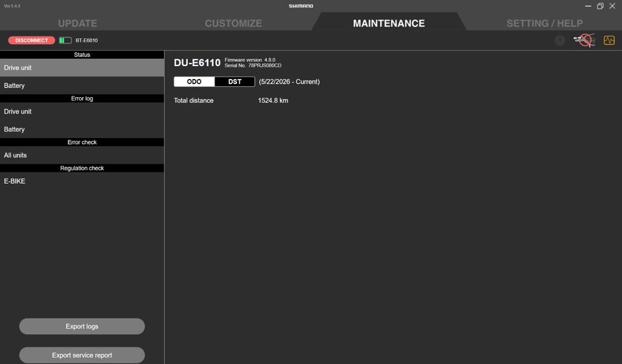Switch to the DST distance toggle
622x364 pixels.
point(235,82)
